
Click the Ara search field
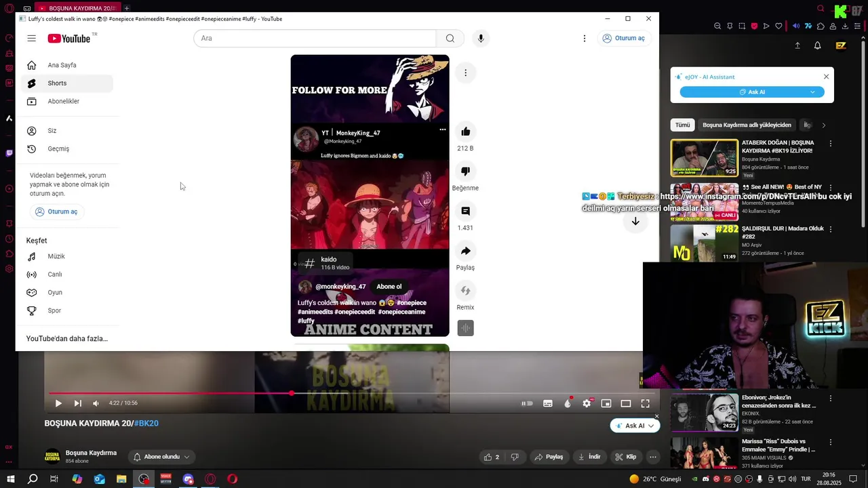(x=315, y=39)
